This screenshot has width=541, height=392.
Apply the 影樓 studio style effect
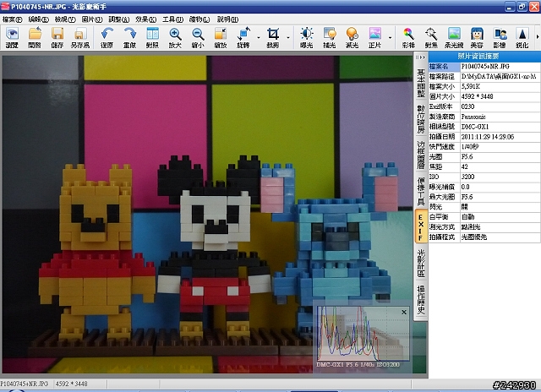click(x=500, y=37)
